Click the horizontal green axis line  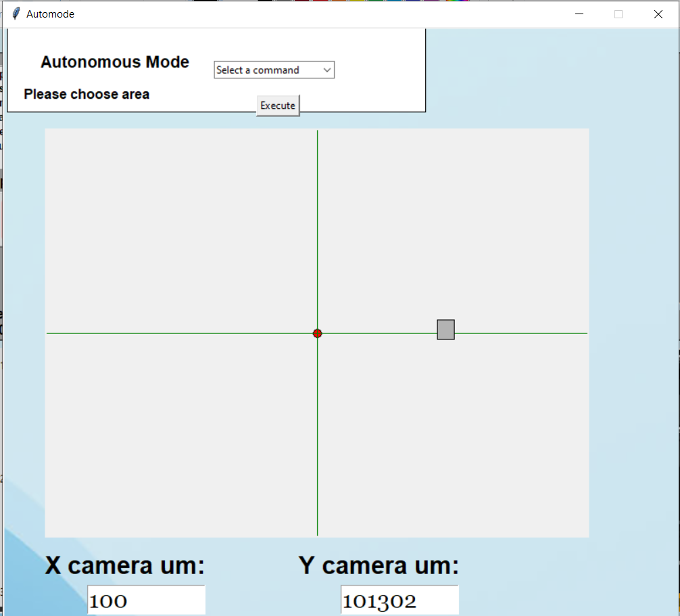169,333
